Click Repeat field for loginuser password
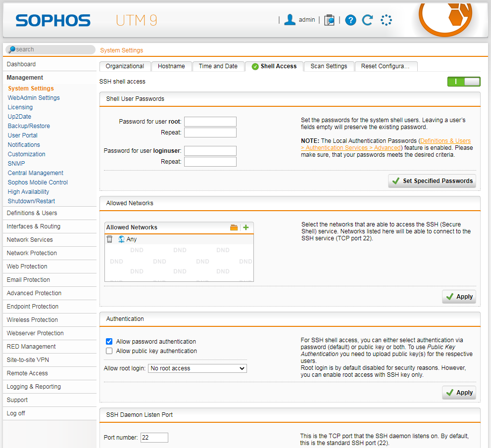 tap(210, 162)
